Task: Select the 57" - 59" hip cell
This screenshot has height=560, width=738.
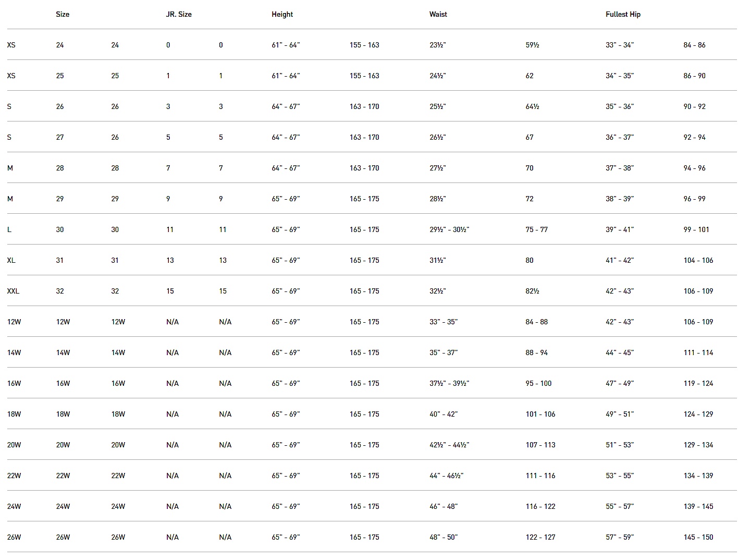Action: (x=619, y=537)
